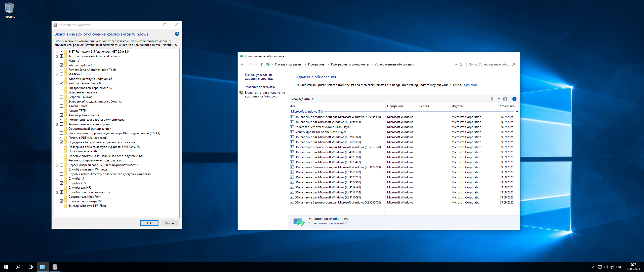Uncheck Internet Explorer 11 checkbox
The width and height of the screenshot is (644, 272).
(x=61, y=65)
